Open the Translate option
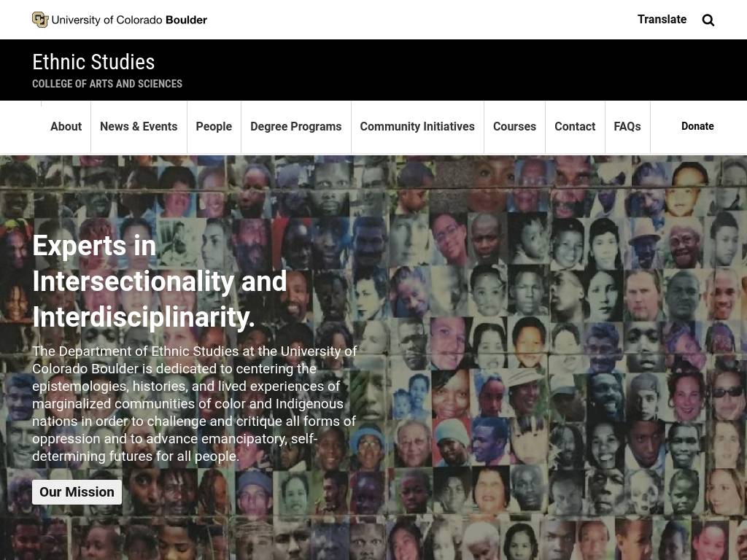 (662, 20)
